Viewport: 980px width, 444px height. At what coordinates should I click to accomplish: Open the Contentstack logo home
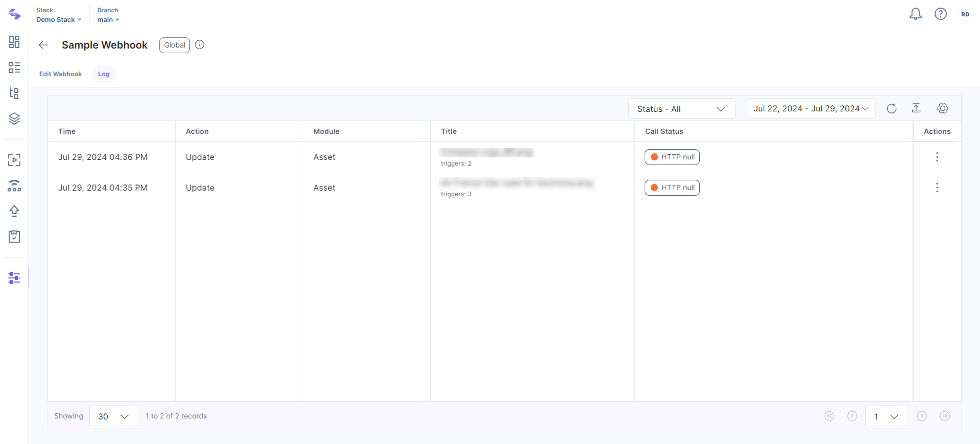(15, 15)
